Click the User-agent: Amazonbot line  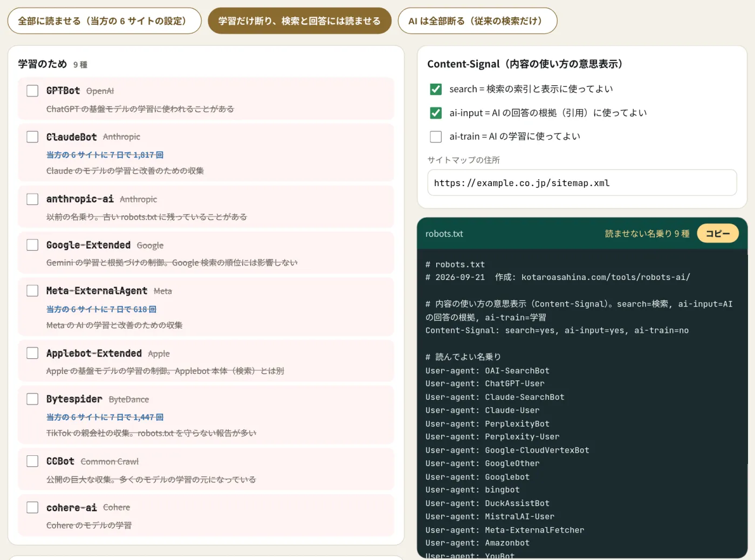click(x=477, y=543)
